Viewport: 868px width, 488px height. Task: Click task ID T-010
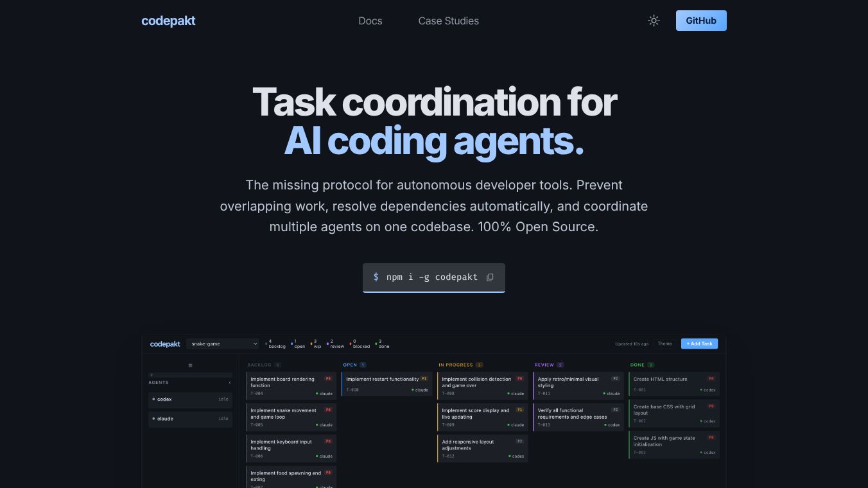[x=352, y=390]
